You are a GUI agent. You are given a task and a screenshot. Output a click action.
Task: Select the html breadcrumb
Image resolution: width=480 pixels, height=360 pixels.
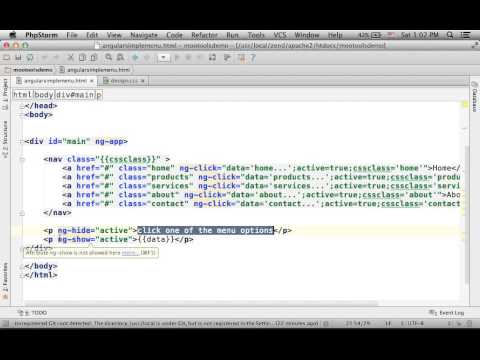(x=22, y=95)
